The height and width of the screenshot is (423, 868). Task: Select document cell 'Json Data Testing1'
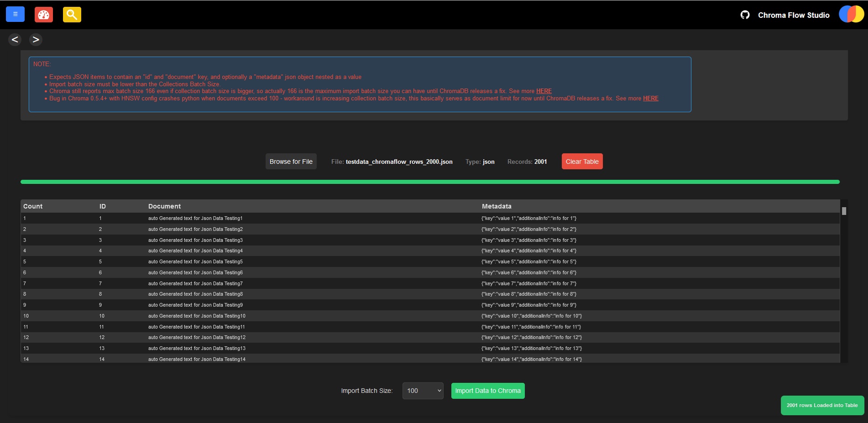coord(195,219)
